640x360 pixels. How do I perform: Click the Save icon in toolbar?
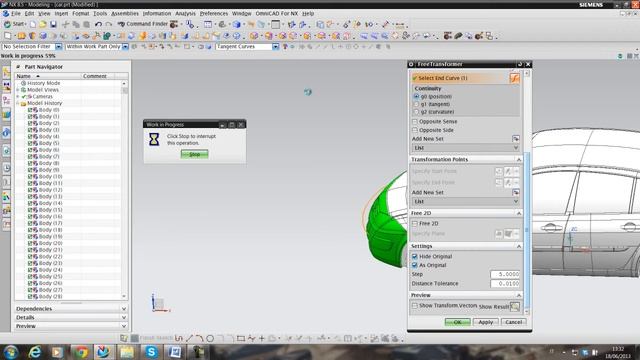[53, 24]
